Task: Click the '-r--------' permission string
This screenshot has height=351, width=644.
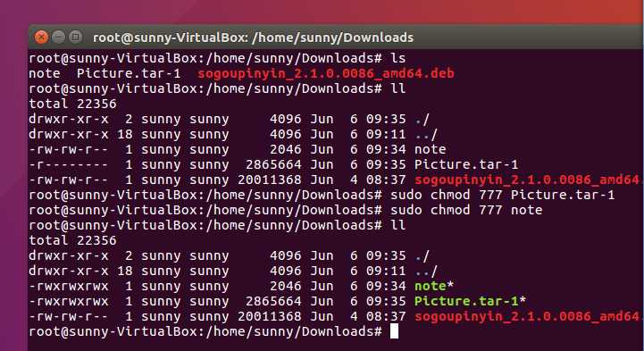Action: pos(68,165)
